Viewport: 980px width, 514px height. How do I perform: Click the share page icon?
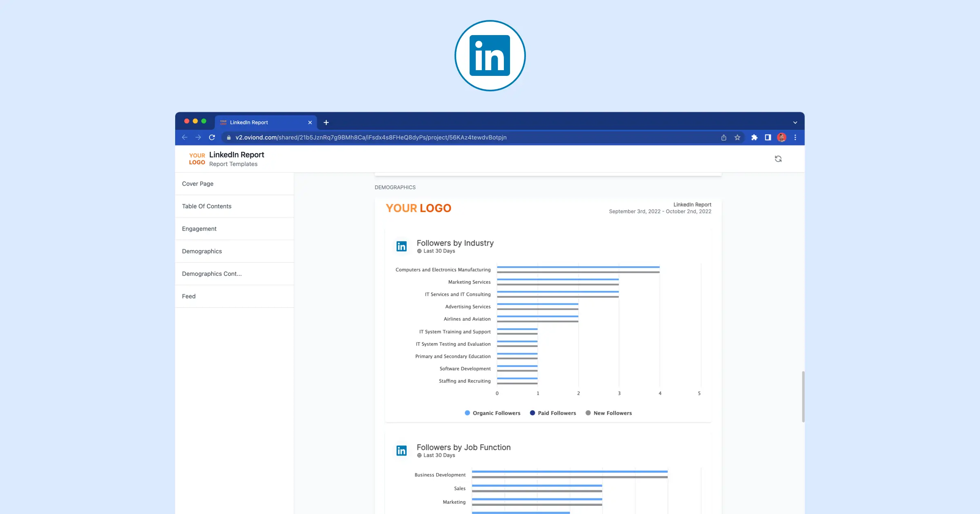tap(724, 137)
